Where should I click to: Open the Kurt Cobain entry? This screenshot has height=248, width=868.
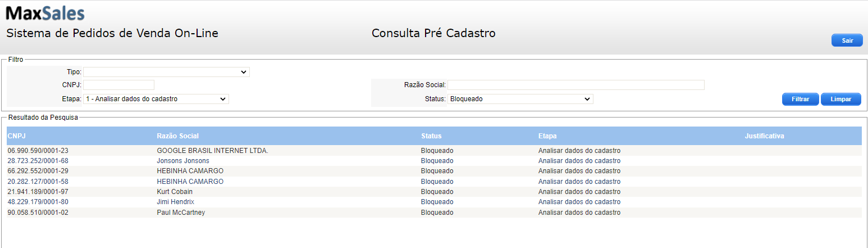click(434, 192)
